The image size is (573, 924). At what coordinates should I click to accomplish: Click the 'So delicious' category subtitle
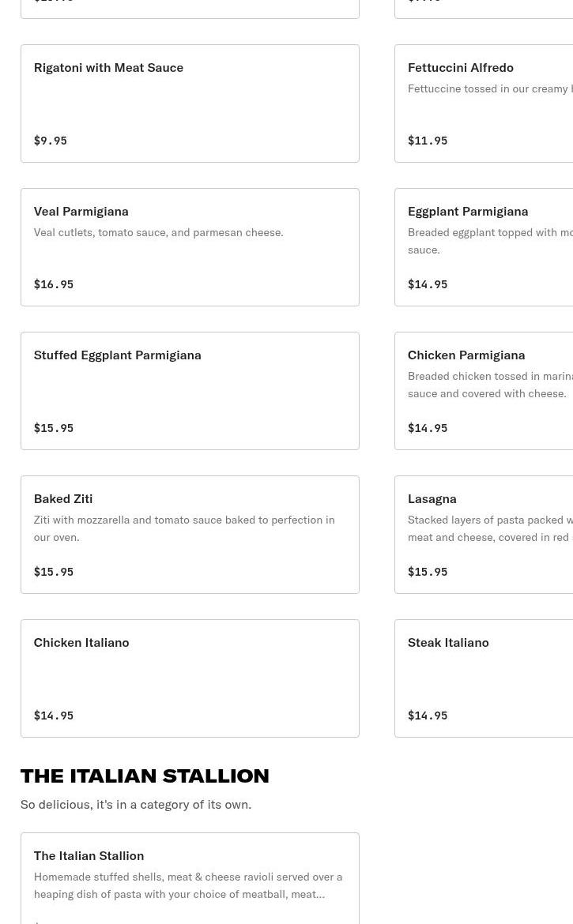136,804
